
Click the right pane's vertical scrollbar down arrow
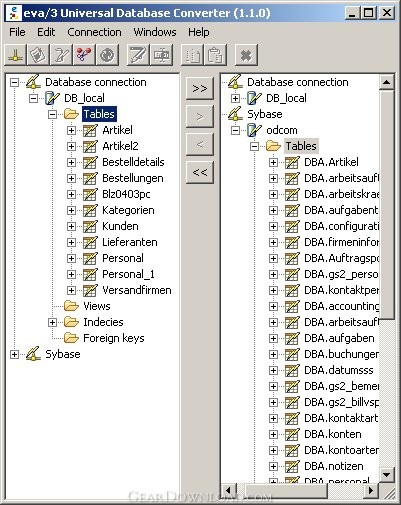(387, 474)
